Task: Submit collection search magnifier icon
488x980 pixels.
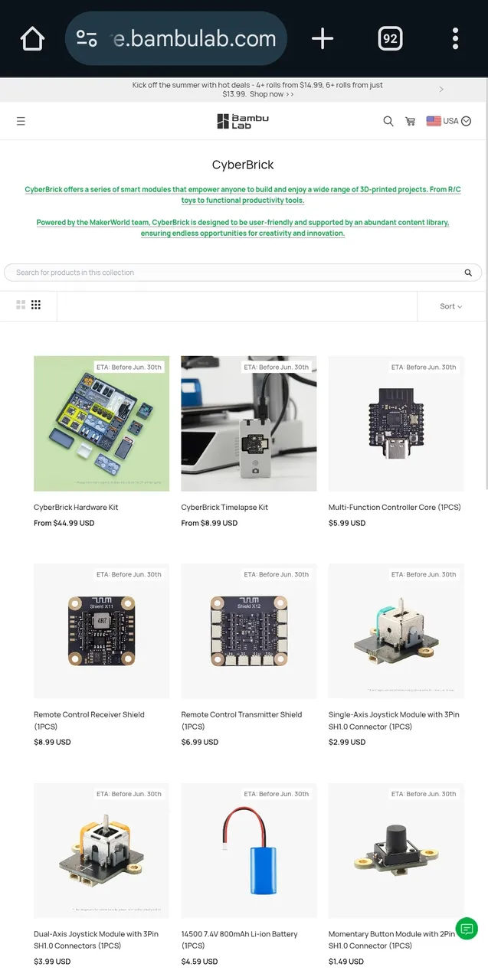Action: tap(468, 273)
